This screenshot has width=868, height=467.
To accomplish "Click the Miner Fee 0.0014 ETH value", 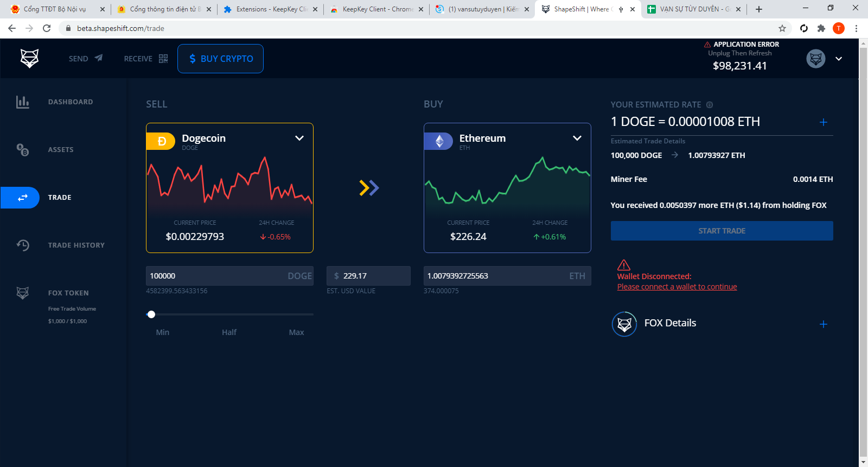I will point(813,179).
